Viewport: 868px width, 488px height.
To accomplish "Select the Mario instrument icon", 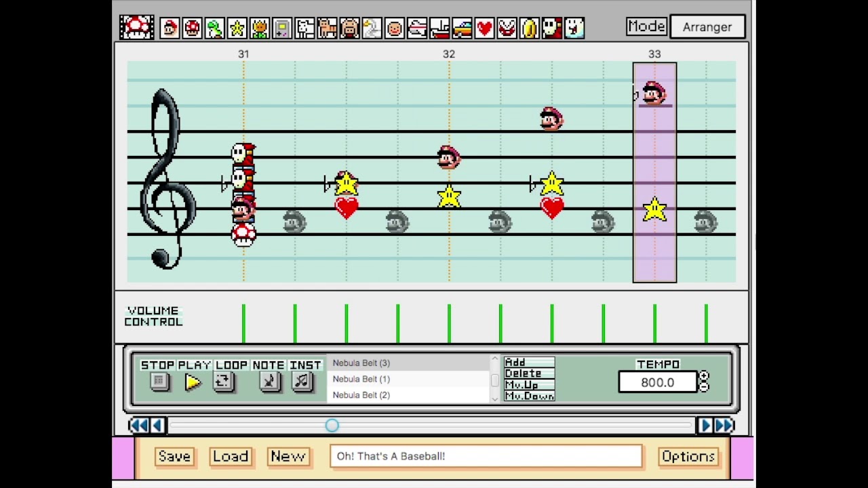I will click(170, 28).
